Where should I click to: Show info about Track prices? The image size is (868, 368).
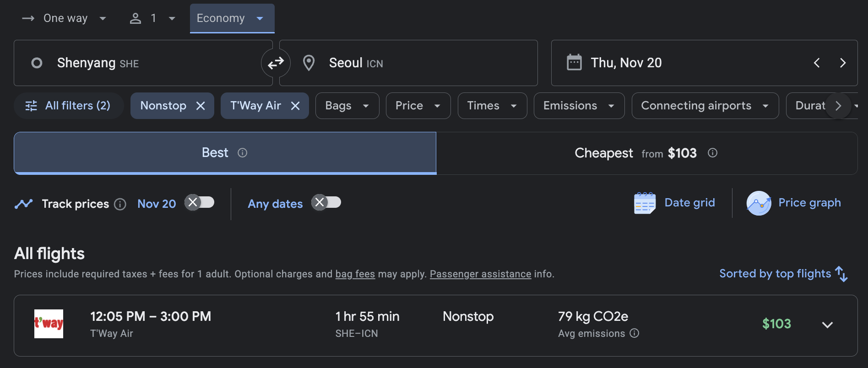click(120, 204)
